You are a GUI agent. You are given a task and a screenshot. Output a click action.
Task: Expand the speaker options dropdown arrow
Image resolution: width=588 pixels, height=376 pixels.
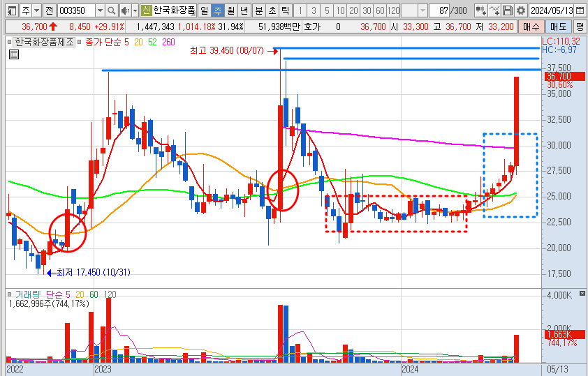tap(135, 10)
